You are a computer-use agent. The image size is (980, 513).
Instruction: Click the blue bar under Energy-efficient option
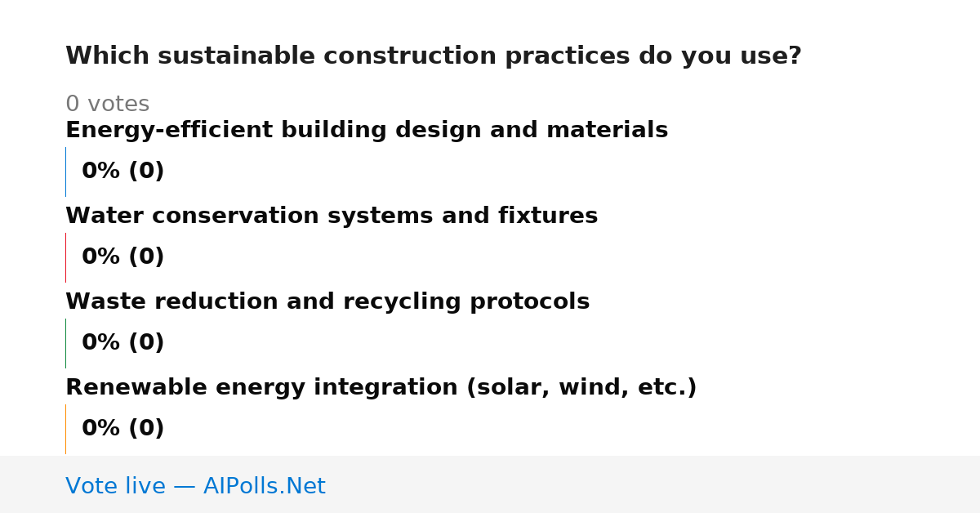[x=66, y=172]
